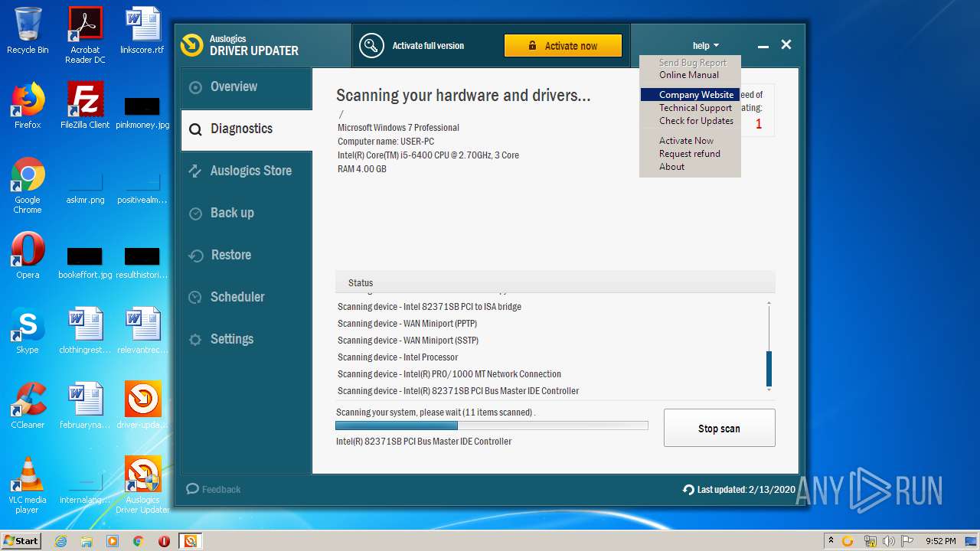Viewport: 980px width, 551px height.
Task: Click the Settings gear icon
Action: (196, 340)
